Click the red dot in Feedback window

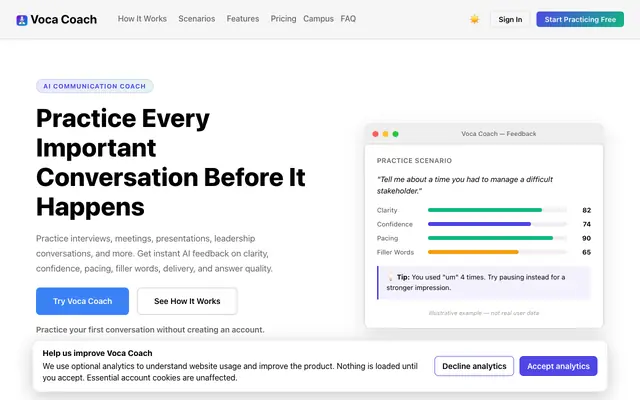(375, 134)
